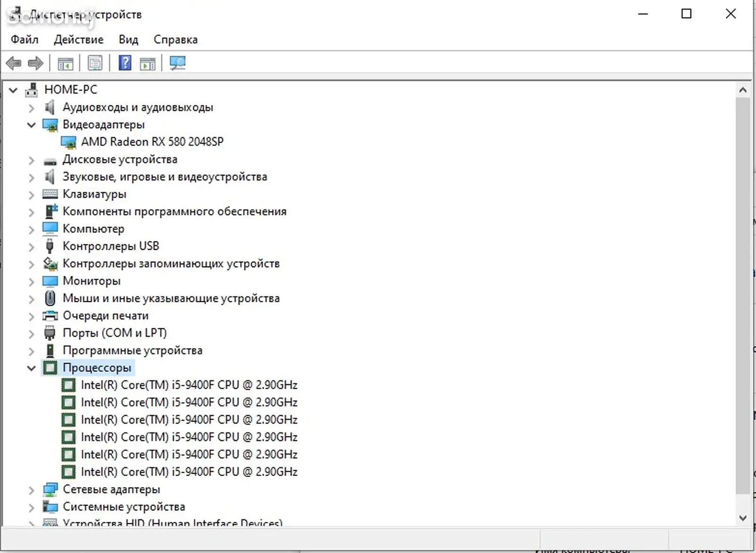Toggle the console tree toolbar icon

[x=65, y=63]
